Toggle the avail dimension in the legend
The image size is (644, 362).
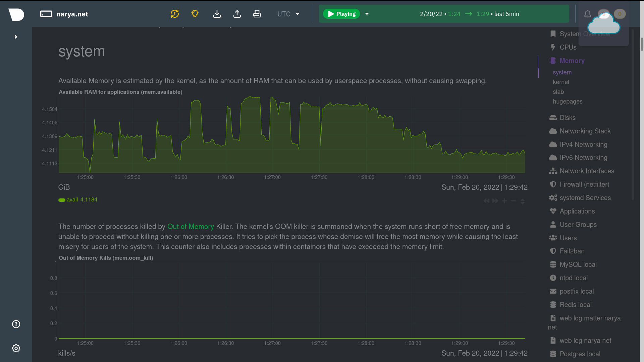coord(72,200)
